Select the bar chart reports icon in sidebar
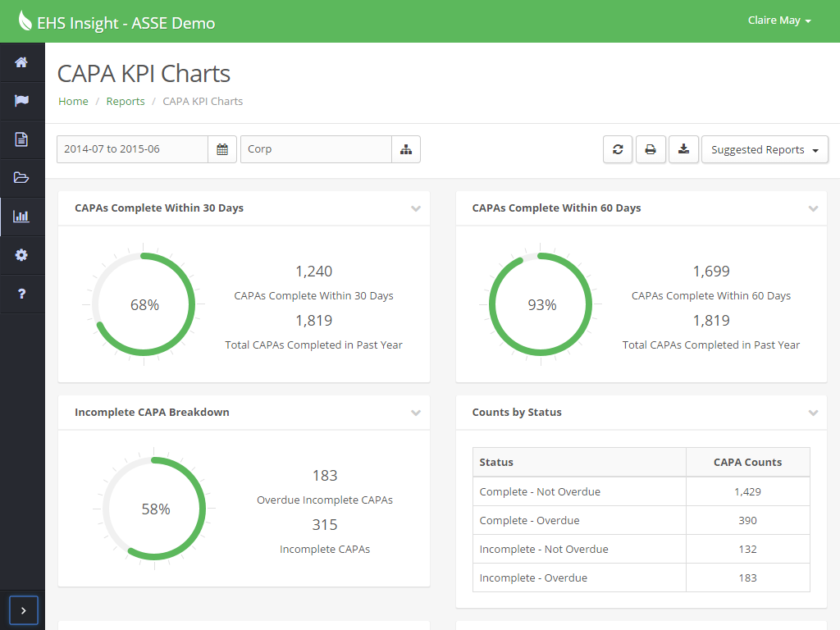This screenshot has height=630, width=840. tap(22, 217)
